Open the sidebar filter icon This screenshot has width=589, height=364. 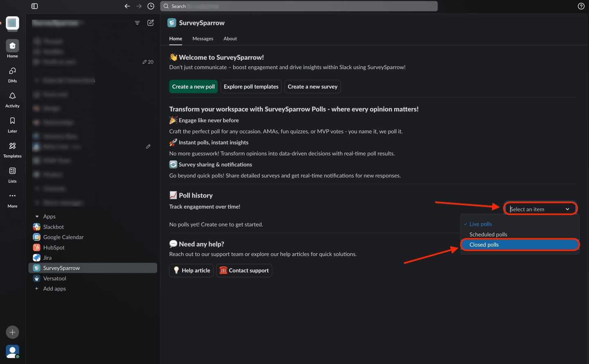point(137,23)
